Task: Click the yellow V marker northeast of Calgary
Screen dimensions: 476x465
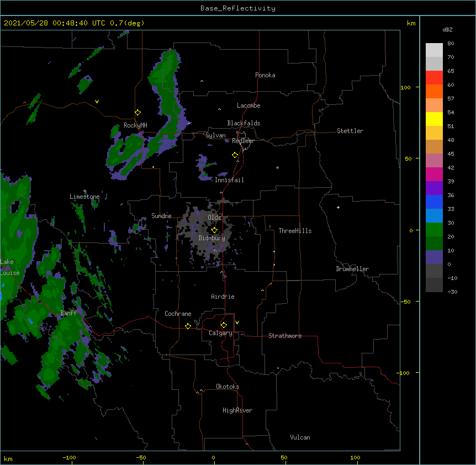Action: click(x=237, y=323)
